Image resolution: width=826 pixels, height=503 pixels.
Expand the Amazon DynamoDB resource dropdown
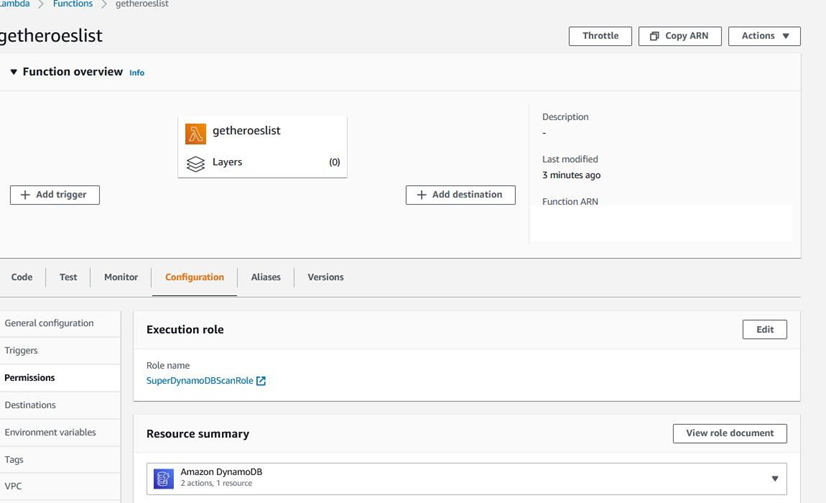click(775, 479)
